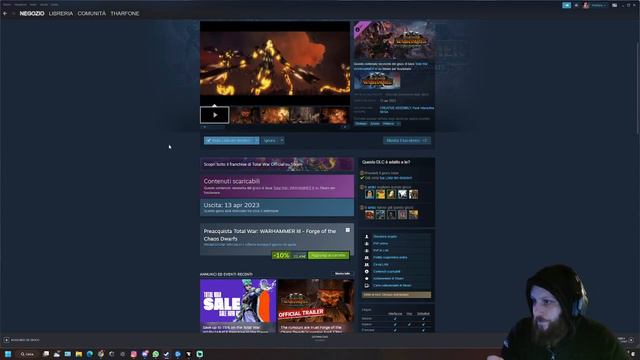Open Microsoft Edge from the taskbar
This screenshot has width=640, height=360.
click(89, 354)
